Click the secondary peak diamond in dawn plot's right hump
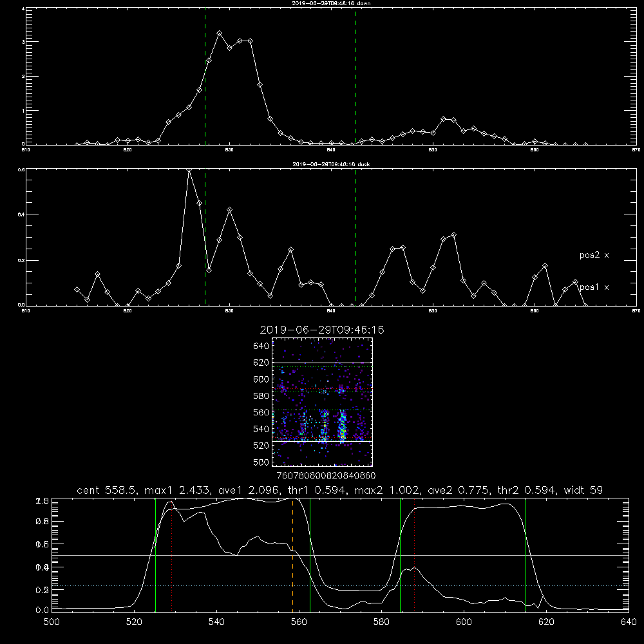The image size is (644, 644). [443, 119]
